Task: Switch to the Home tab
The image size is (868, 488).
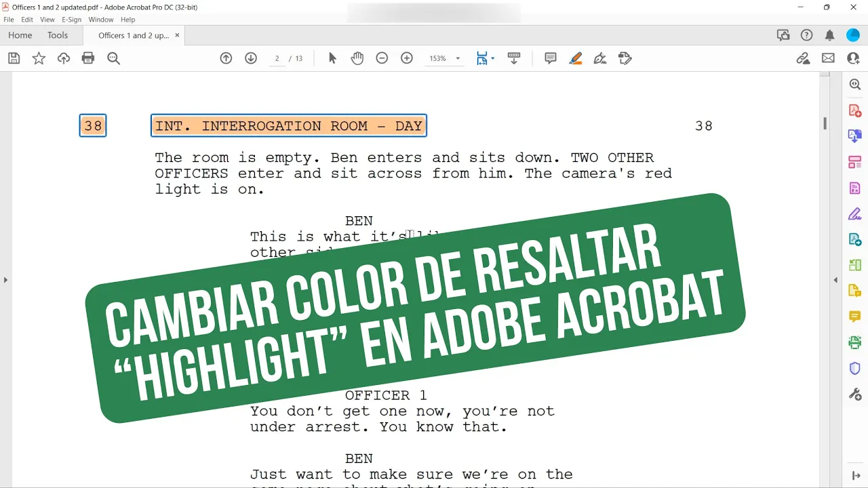Action: tap(20, 35)
